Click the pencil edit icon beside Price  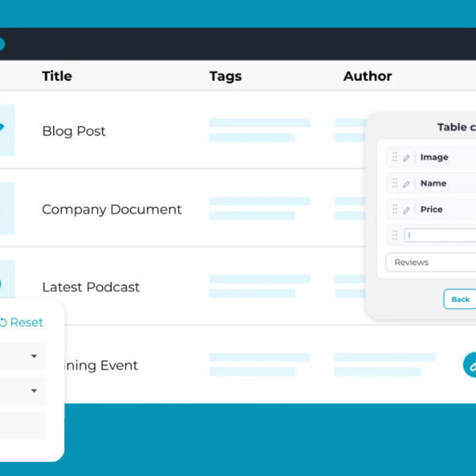coord(406,210)
